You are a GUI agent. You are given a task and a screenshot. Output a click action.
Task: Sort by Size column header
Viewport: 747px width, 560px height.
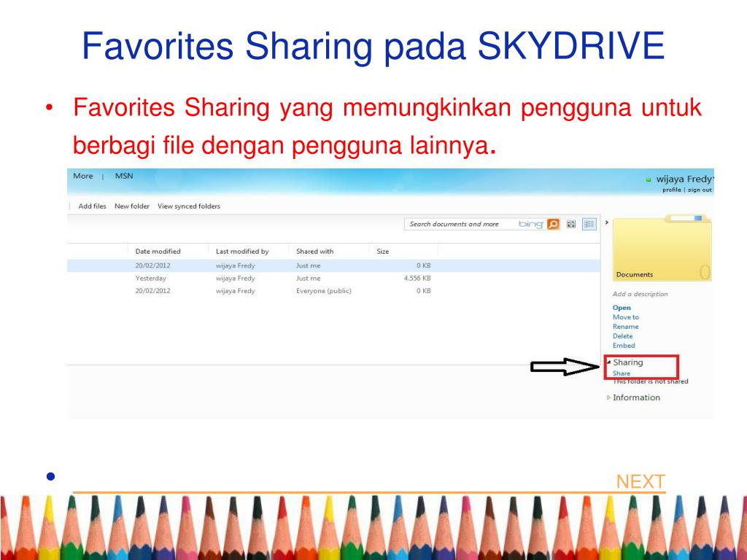coord(382,252)
